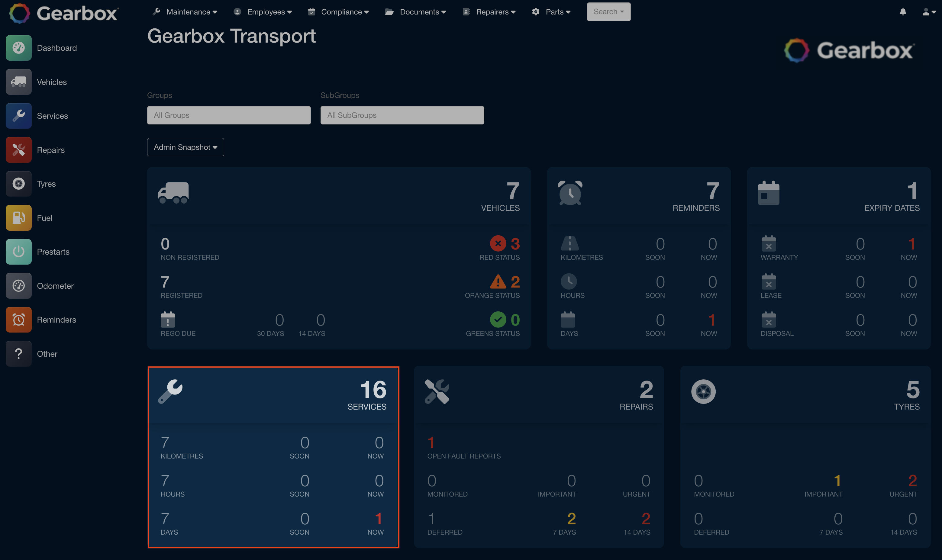Open Repairs from sidebar label

[50, 150]
